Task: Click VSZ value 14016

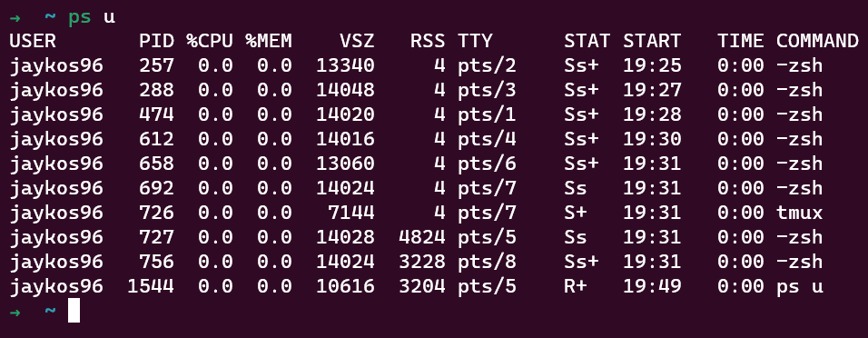Action: pos(345,139)
